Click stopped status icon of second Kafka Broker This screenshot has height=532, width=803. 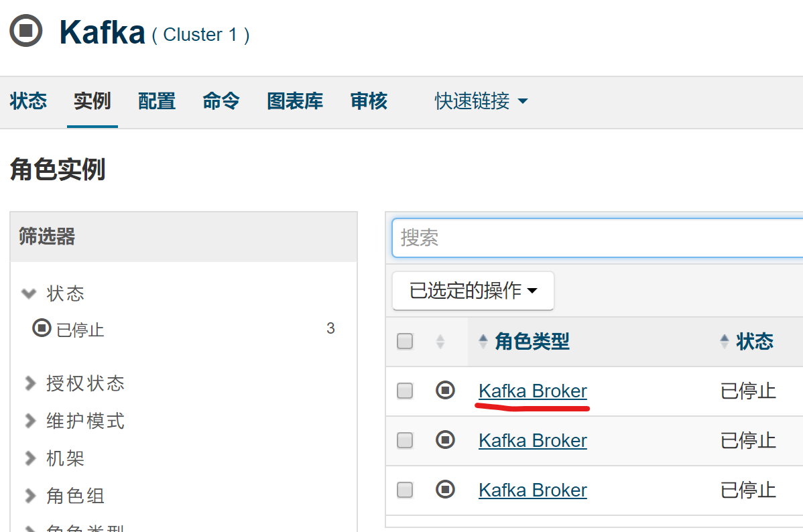click(445, 440)
